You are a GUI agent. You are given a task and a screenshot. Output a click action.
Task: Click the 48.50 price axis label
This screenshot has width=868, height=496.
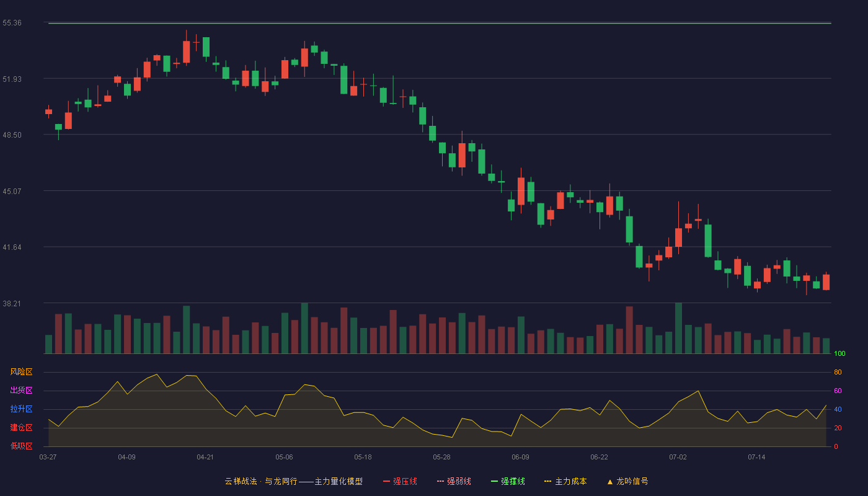[12, 135]
